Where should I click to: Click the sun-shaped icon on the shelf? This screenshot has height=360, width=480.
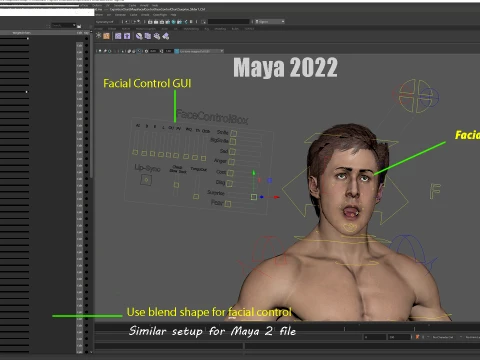(99, 35)
